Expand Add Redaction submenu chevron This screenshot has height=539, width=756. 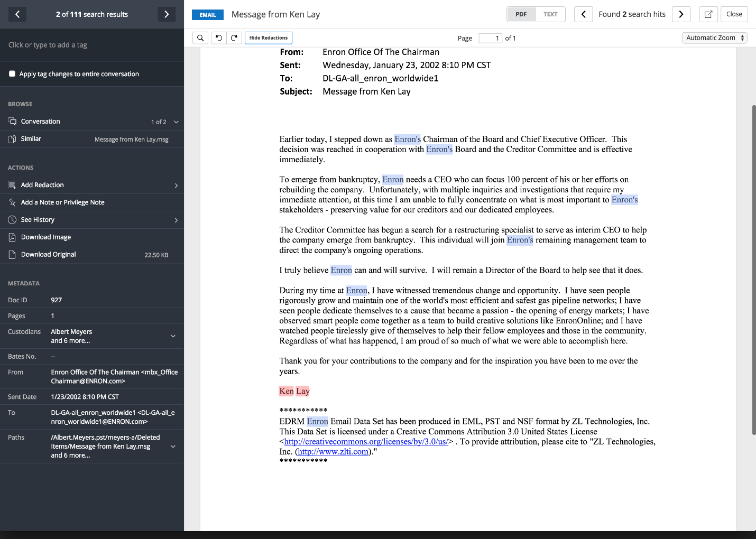[176, 185]
